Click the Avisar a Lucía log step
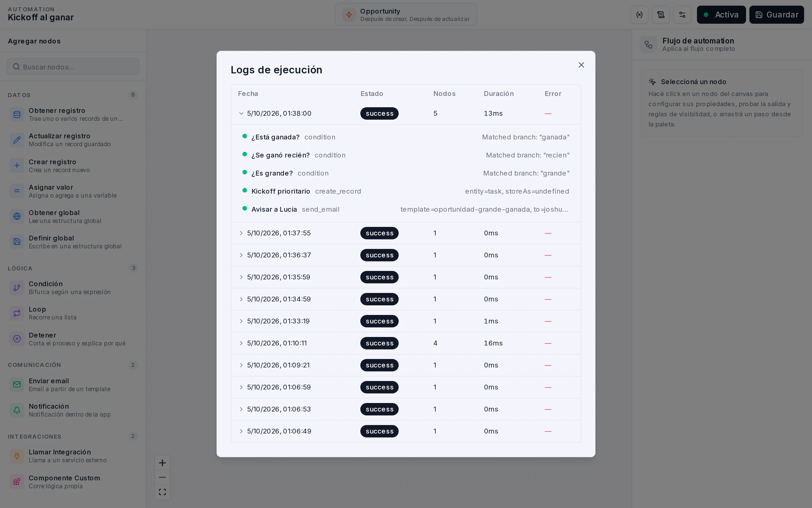This screenshot has height=508, width=812. pos(406,209)
